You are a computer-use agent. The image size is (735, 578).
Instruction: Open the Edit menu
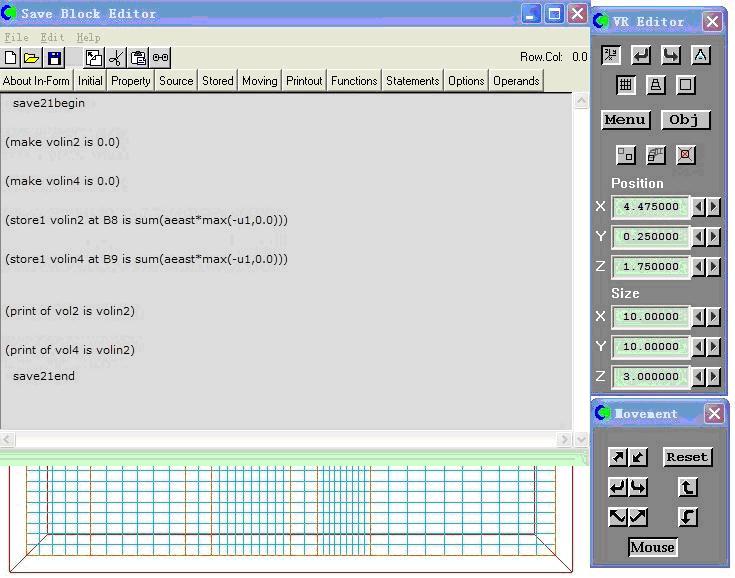(52, 37)
